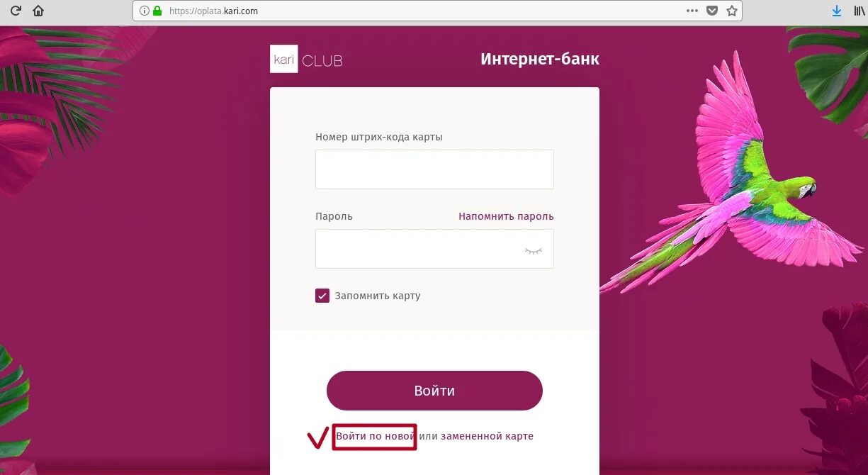Screen dimensions: 868x475
Task: Uncheck the Запомнить карту checkbox
Action: pyautogui.click(x=322, y=296)
